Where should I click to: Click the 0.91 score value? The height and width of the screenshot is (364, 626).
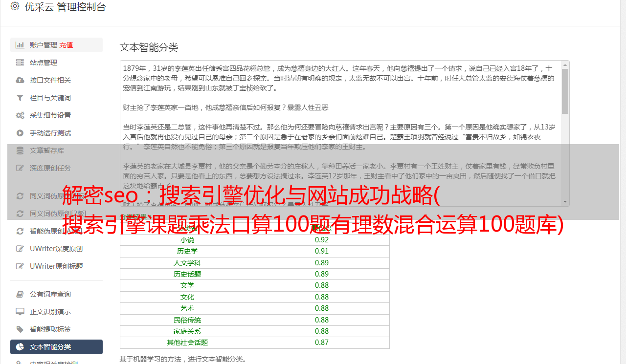click(x=322, y=251)
